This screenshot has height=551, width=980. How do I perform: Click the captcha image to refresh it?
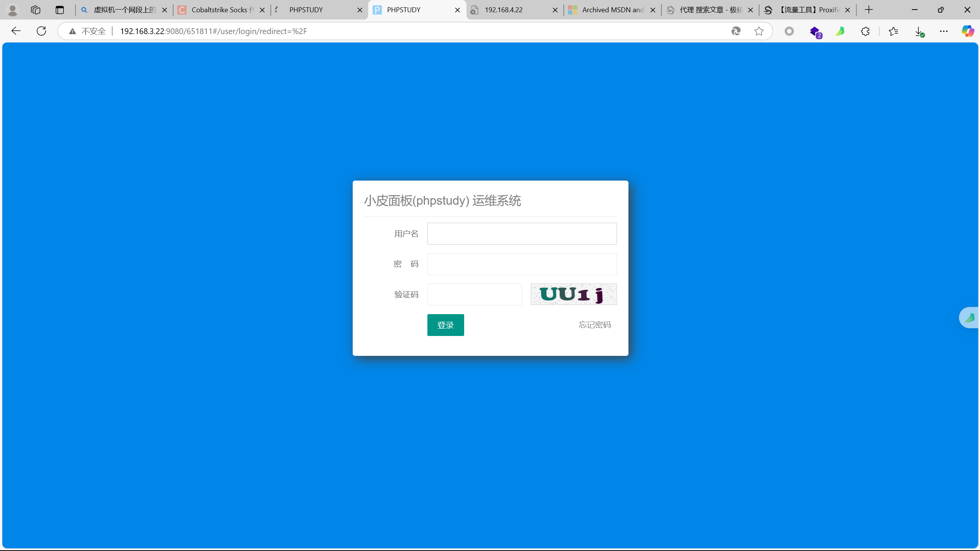[x=573, y=294]
